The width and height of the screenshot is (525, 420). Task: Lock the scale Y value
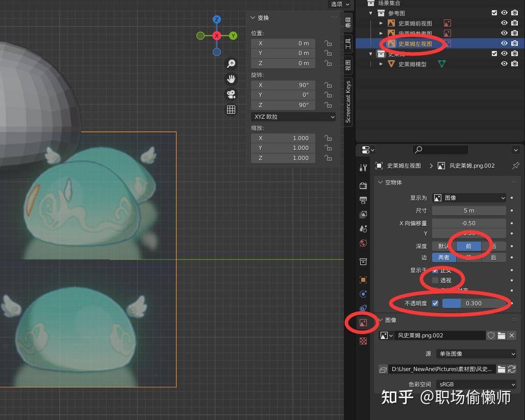(328, 148)
